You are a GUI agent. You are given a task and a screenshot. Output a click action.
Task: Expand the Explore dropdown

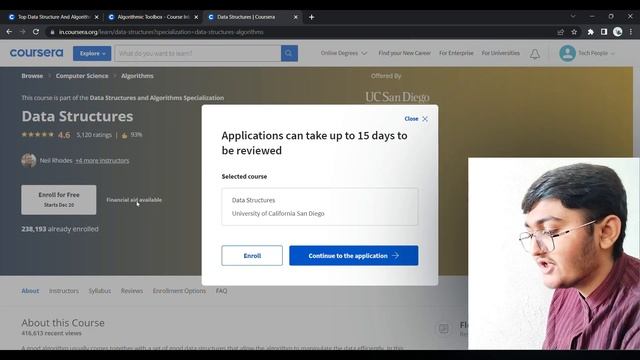(x=92, y=53)
